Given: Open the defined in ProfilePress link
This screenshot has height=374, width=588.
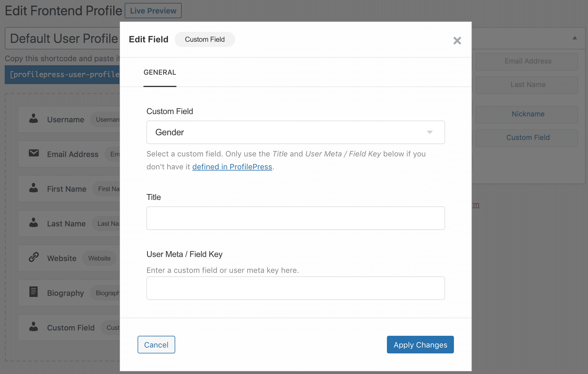Looking at the screenshot, I should [232, 166].
